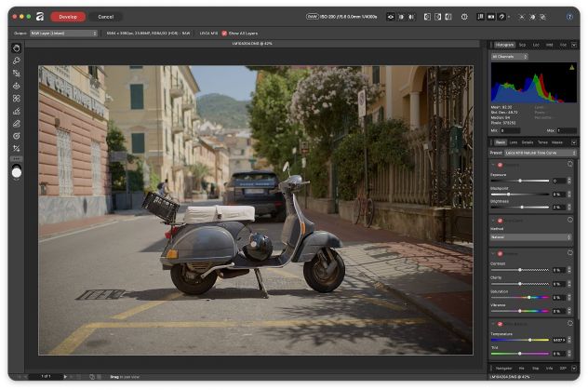The height and width of the screenshot is (390, 588).
Task: Disable the White Balance section checkbox
Action: click(x=500, y=324)
